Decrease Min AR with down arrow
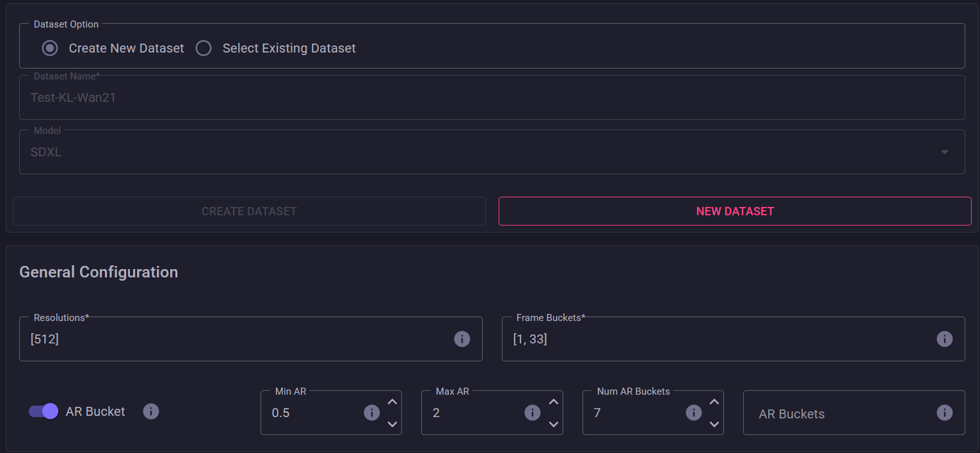980x453 pixels. pyautogui.click(x=392, y=424)
